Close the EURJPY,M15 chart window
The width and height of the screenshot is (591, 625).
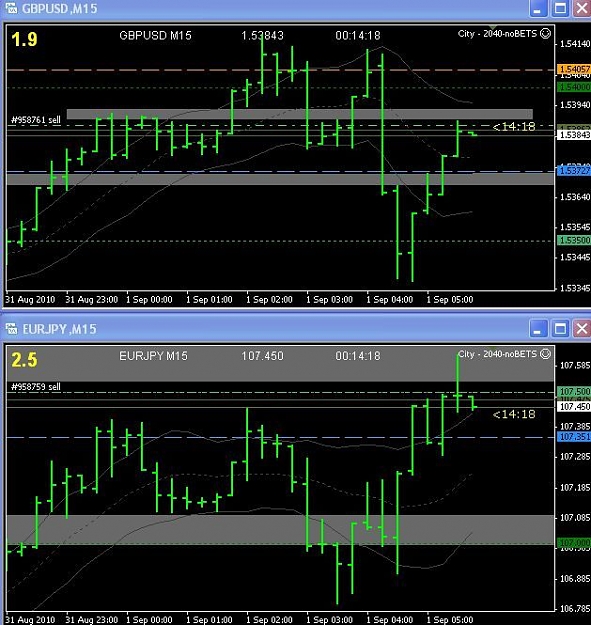pyautogui.click(x=582, y=329)
